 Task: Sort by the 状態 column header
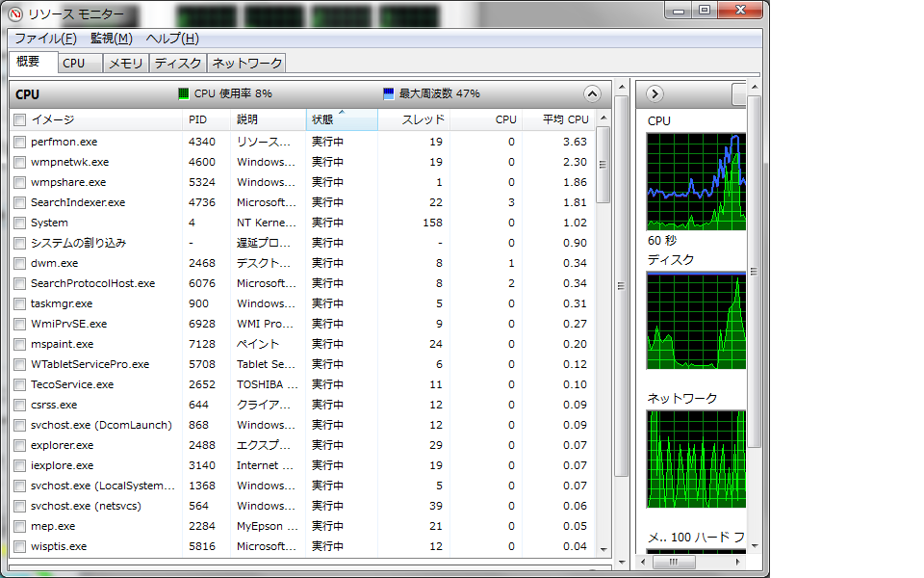[x=341, y=119]
